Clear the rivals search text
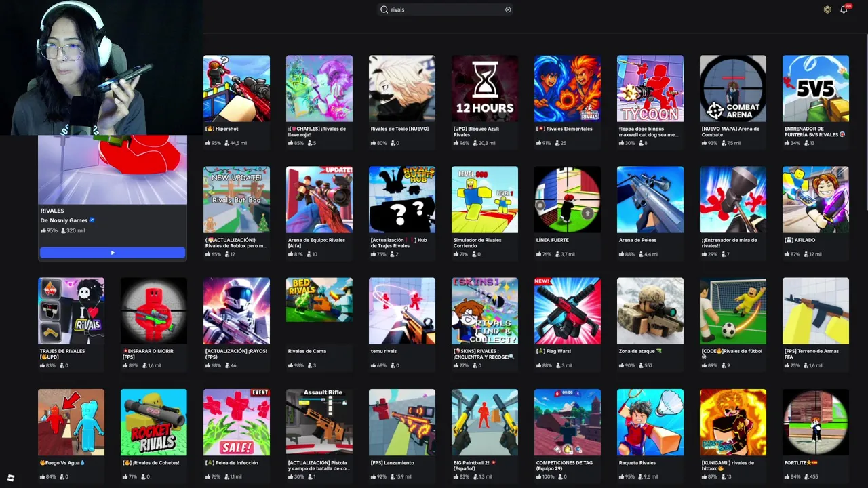The width and height of the screenshot is (868, 488). click(x=508, y=9)
